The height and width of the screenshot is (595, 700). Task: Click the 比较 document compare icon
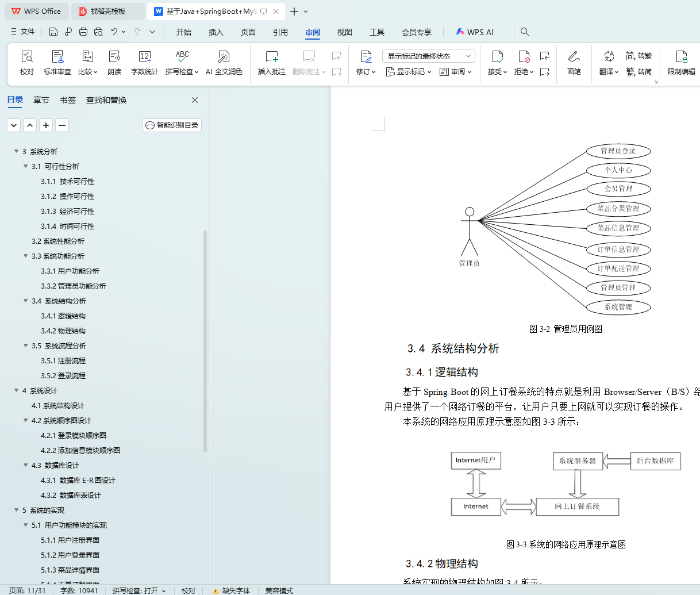87,56
